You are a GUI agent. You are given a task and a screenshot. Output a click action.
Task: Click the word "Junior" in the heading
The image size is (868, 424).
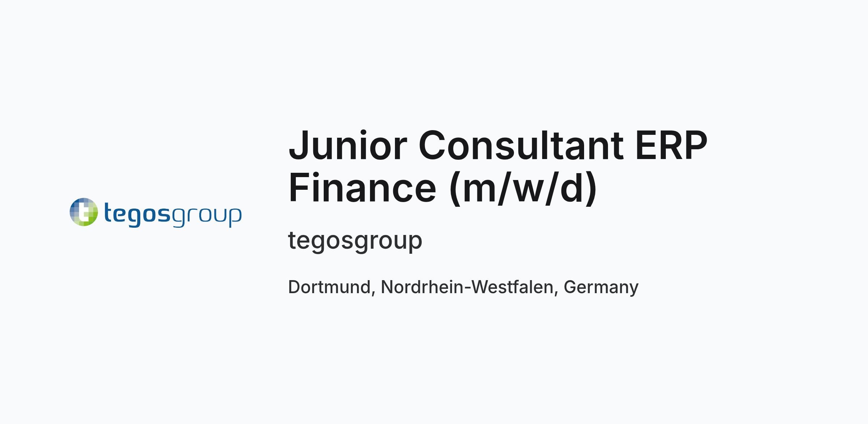point(348,145)
